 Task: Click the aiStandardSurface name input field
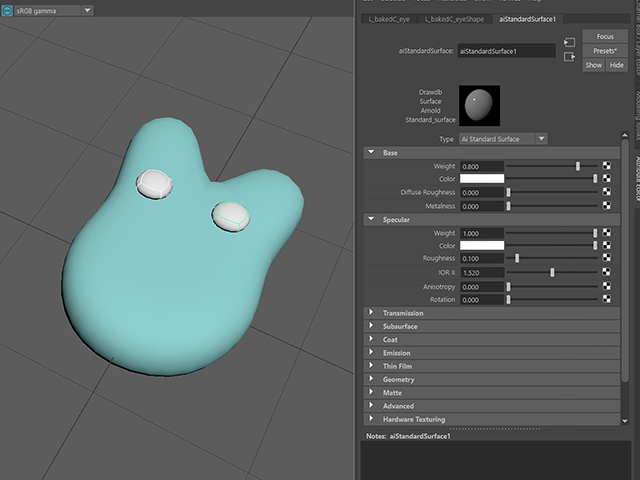(506, 51)
